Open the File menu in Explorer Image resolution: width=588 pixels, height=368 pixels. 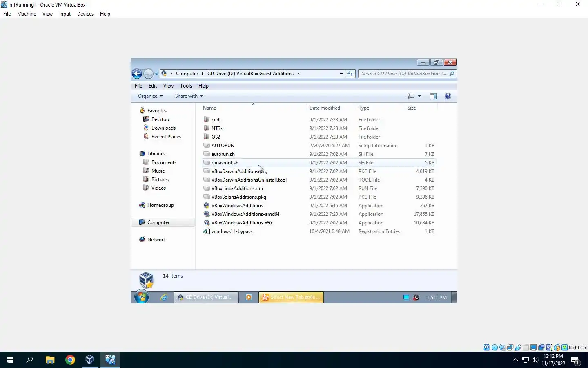tap(138, 86)
